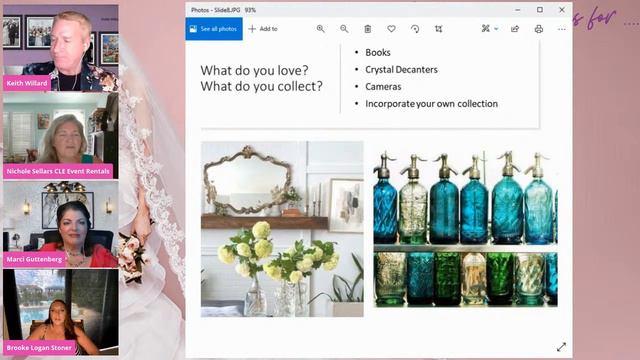Open the Add to menu
640x360 pixels.
pos(263,29)
